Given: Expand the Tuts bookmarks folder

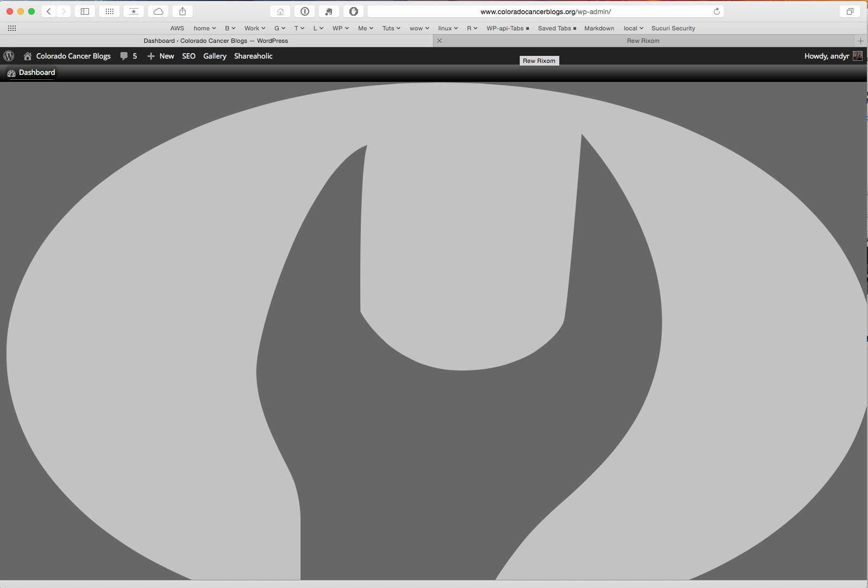Looking at the screenshot, I should (x=391, y=28).
